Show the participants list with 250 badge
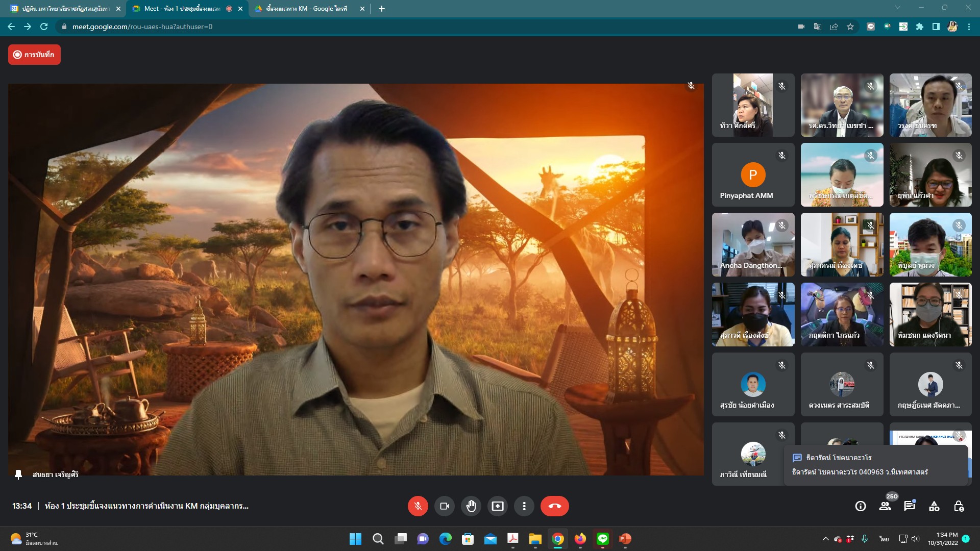Image resolution: width=980 pixels, height=551 pixels. coord(885,506)
